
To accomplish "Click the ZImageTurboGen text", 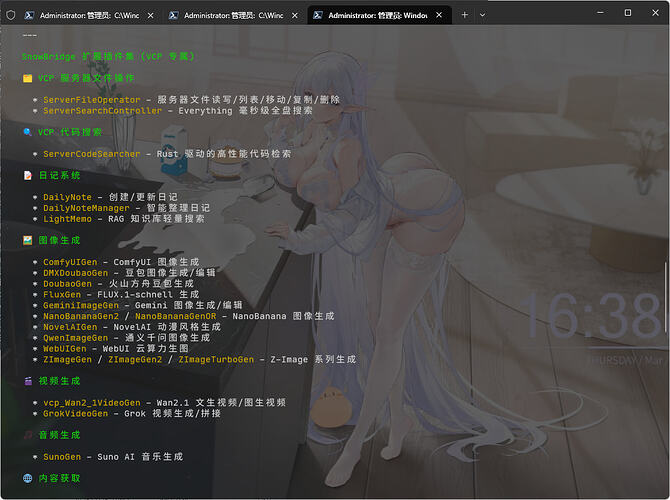I will click(x=216, y=359).
